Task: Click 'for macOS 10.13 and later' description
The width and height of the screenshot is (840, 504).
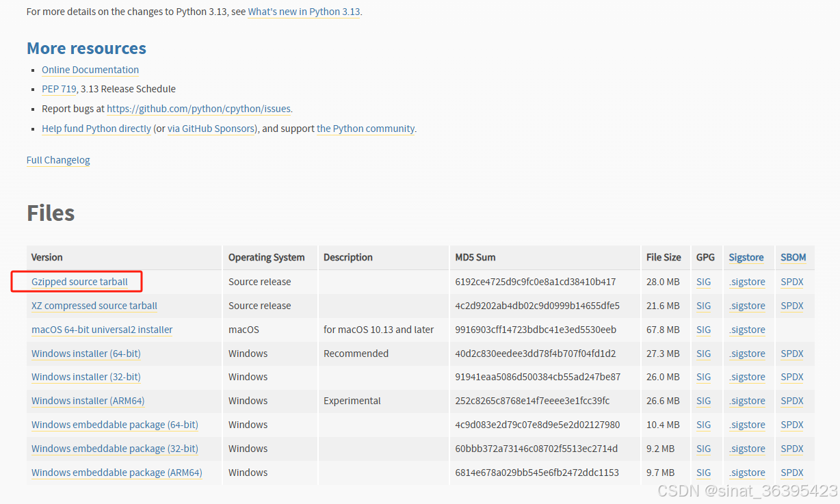Action: point(379,330)
